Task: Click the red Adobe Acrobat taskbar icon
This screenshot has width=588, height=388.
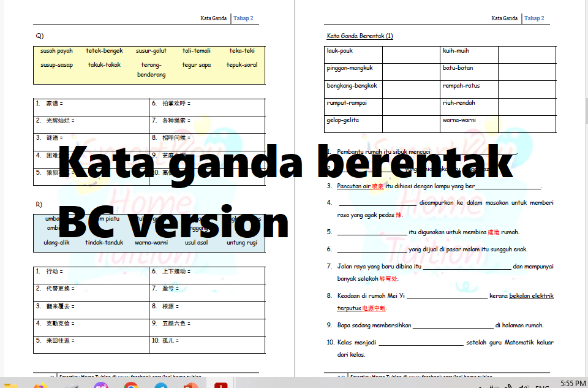Action: click(x=221, y=386)
